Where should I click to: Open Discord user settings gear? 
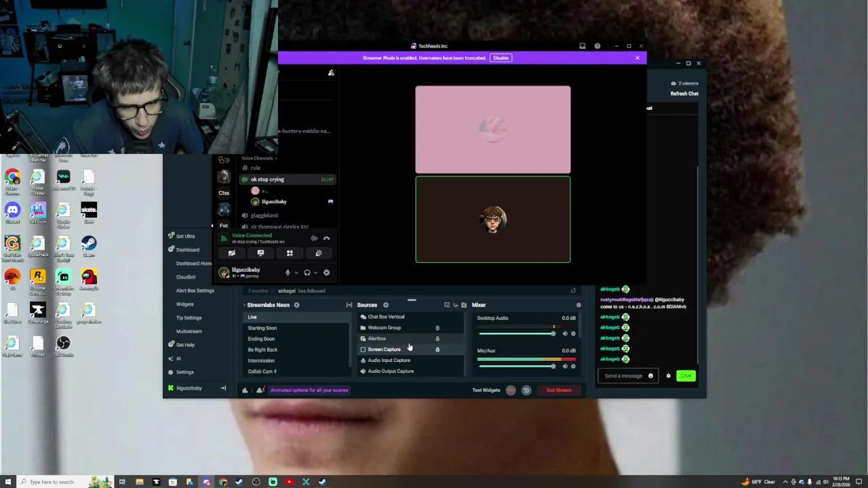click(326, 272)
